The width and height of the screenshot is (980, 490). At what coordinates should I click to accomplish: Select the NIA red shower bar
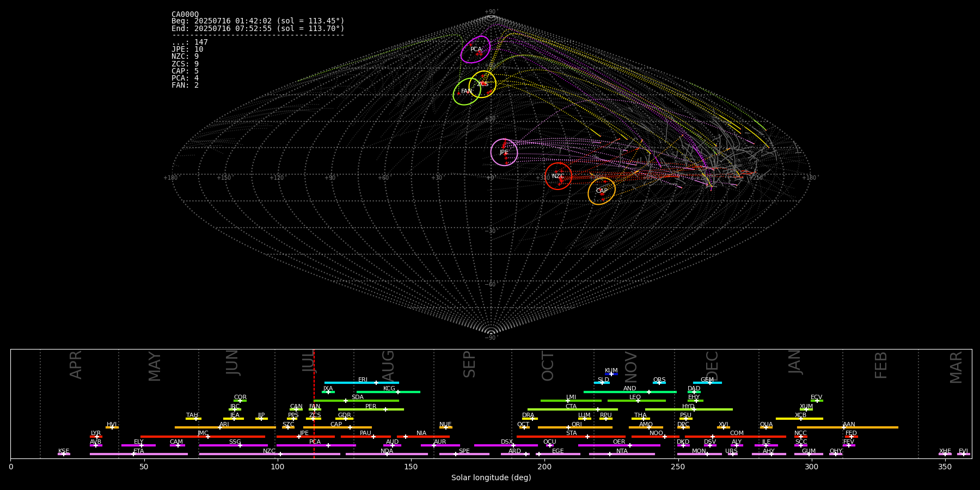pos(423,437)
